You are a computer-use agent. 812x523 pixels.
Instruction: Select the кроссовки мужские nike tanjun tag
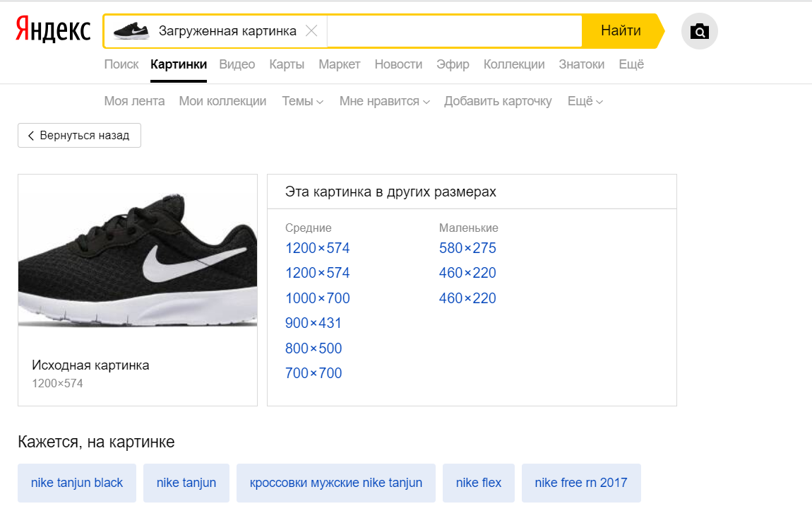point(336,483)
